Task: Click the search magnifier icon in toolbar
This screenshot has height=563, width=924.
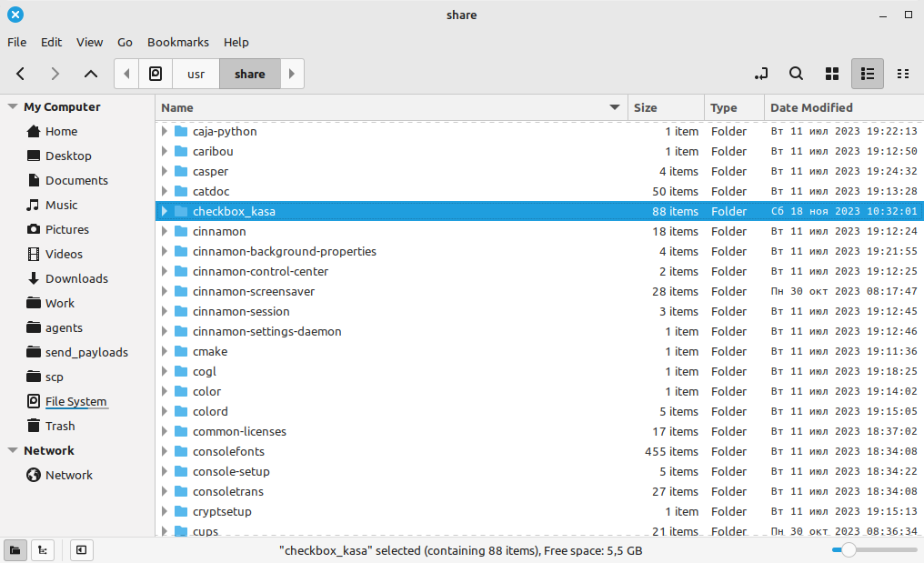Action: [x=796, y=74]
